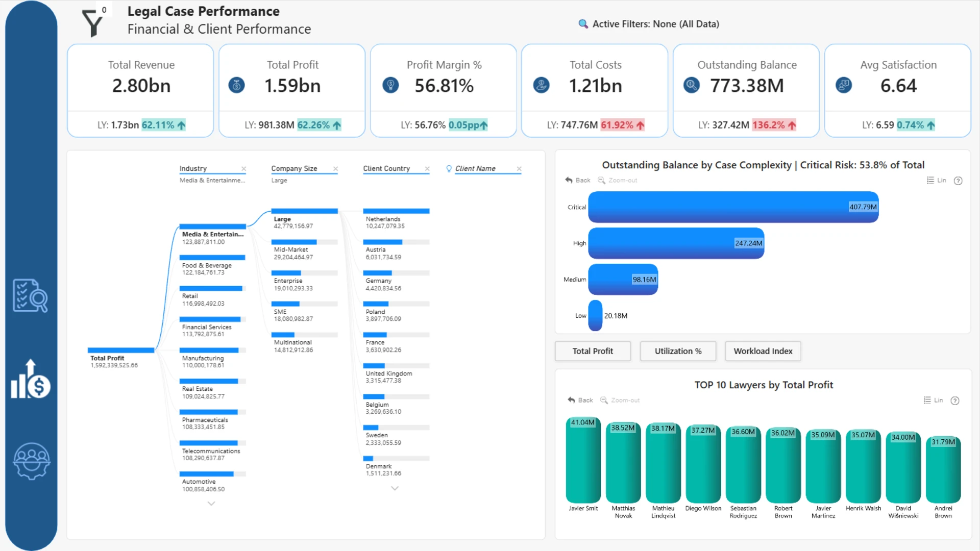Click the Total Costs card icon
This screenshot has height=551, width=980.
click(x=541, y=85)
